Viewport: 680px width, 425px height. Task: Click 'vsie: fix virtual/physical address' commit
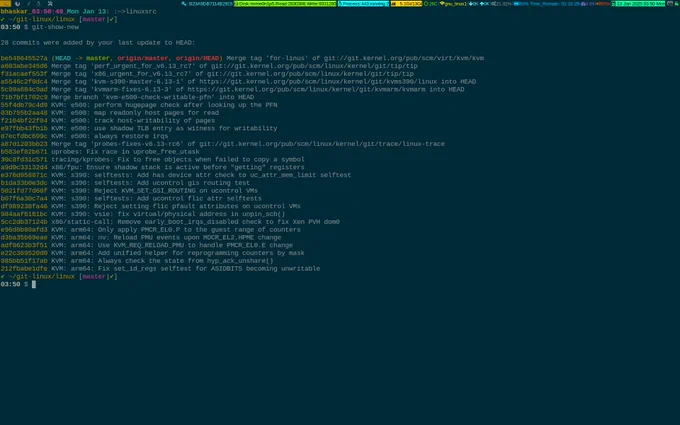coord(143,214)
